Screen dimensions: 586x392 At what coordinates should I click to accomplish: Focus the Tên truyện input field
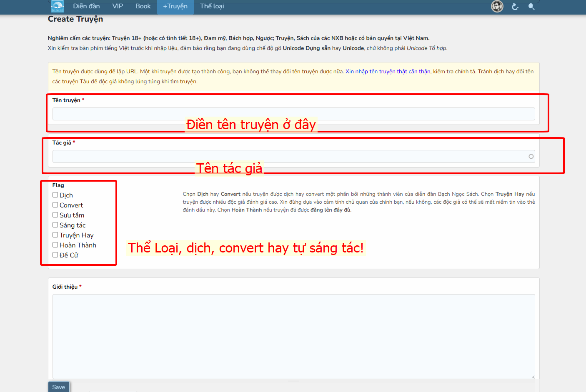(x=293, y=114)
